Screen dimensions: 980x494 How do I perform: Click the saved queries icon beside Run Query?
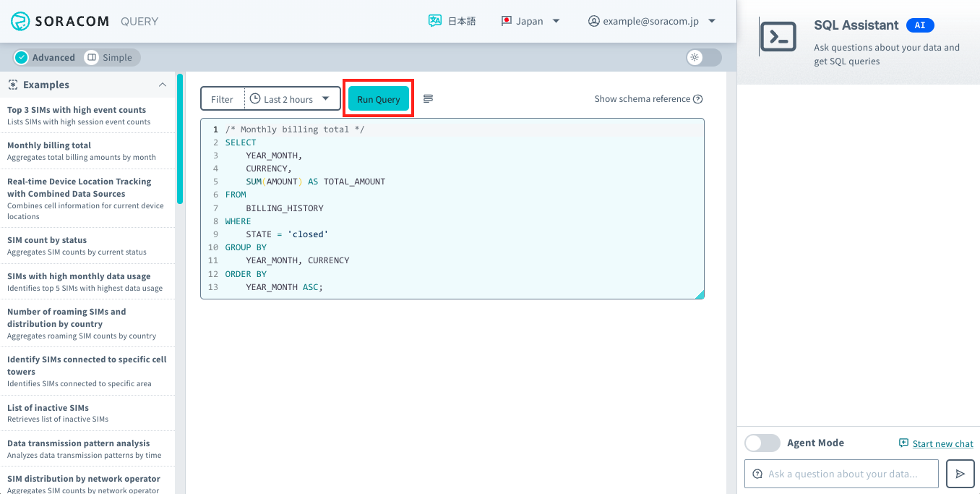[427, 98]
